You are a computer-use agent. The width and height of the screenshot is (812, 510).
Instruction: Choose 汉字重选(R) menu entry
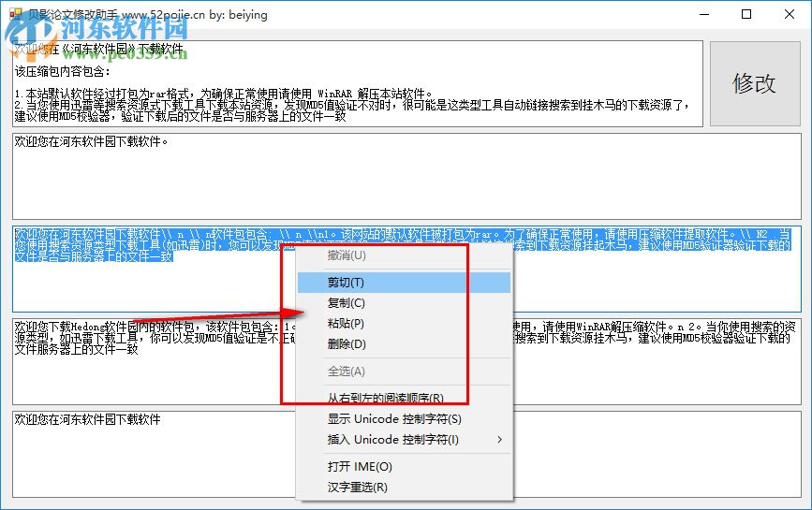coord(404,488)
